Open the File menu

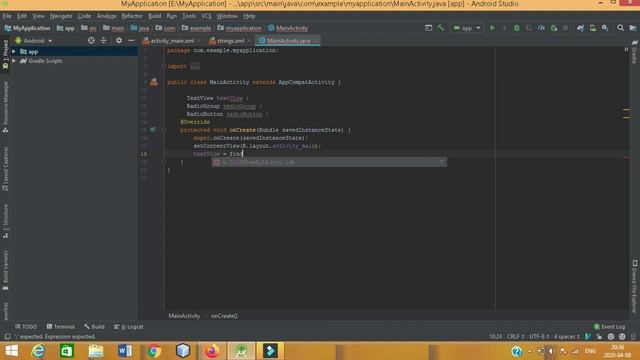[7, 16]
